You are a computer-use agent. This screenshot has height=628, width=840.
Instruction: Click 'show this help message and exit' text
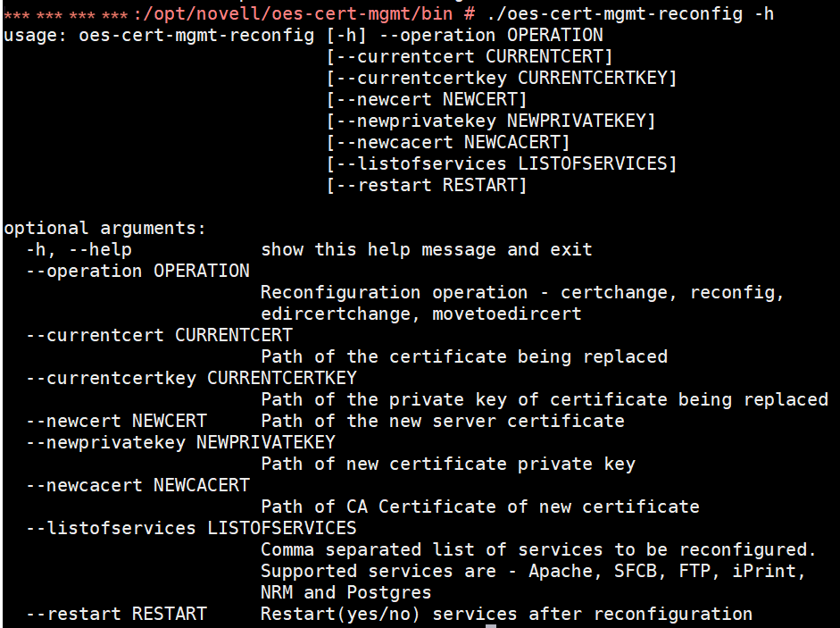(426, 249)
